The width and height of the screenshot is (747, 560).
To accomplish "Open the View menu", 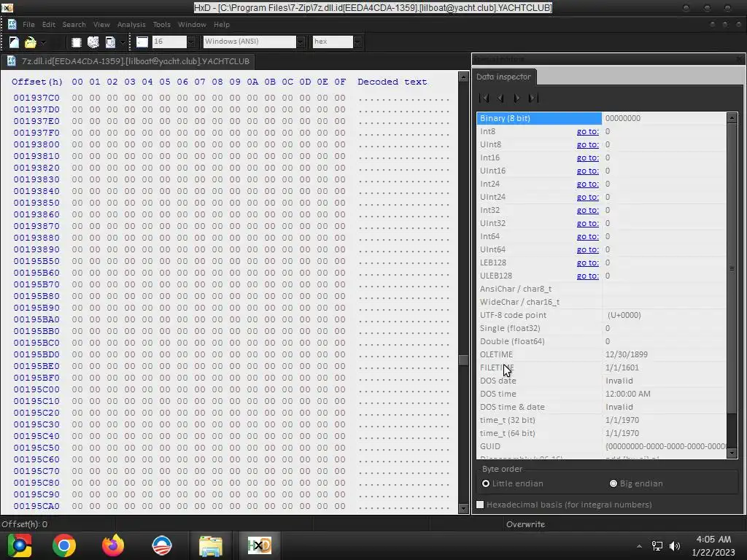I will [101, 24].
